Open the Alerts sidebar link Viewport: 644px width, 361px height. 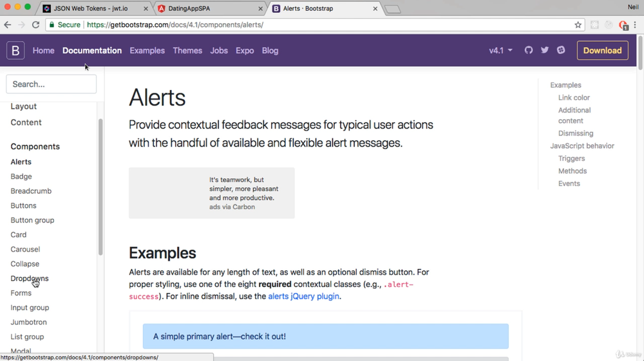click(x=21, y=162)
